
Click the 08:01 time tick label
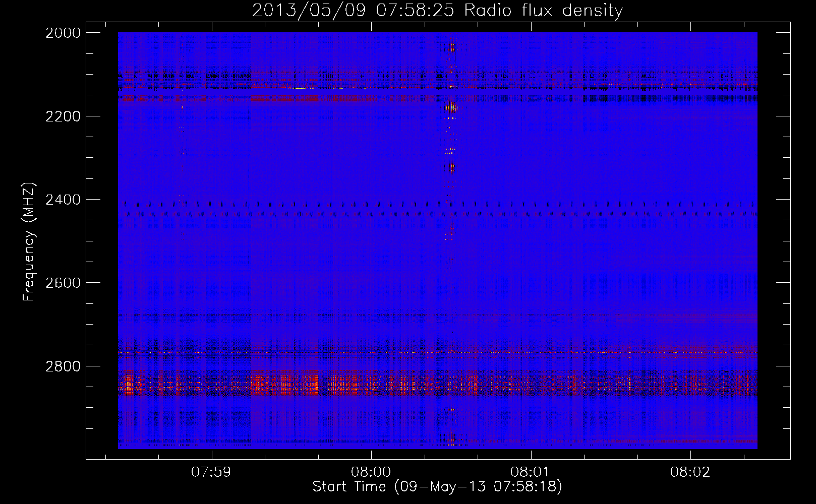coord(530,472)
